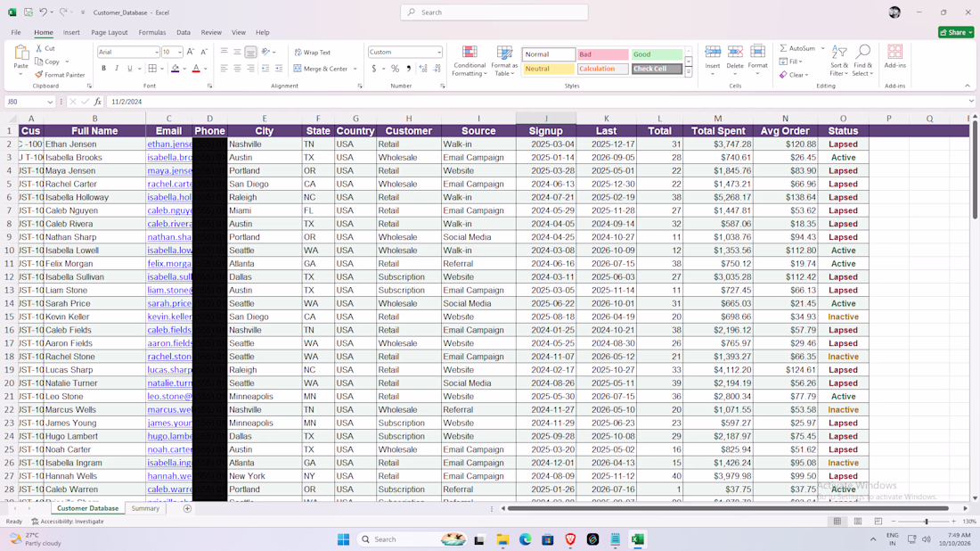Decrease indent in Alignment group

coord(265,69)
